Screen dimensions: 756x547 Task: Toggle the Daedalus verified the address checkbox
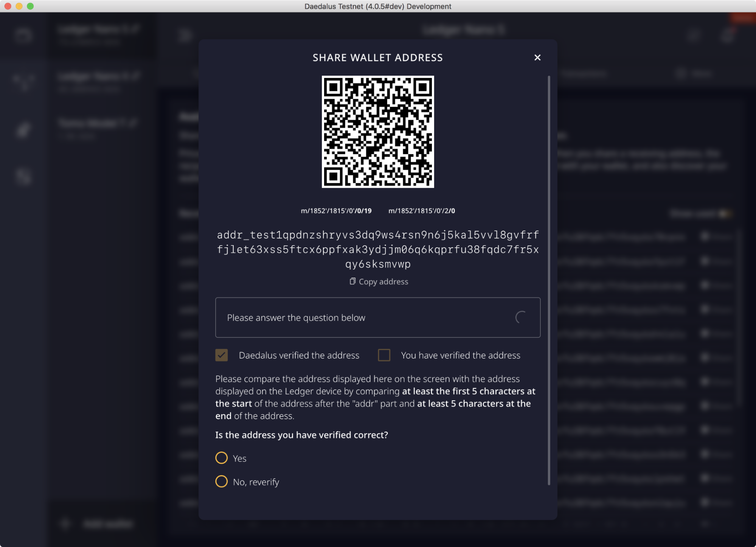pos(222,355)
